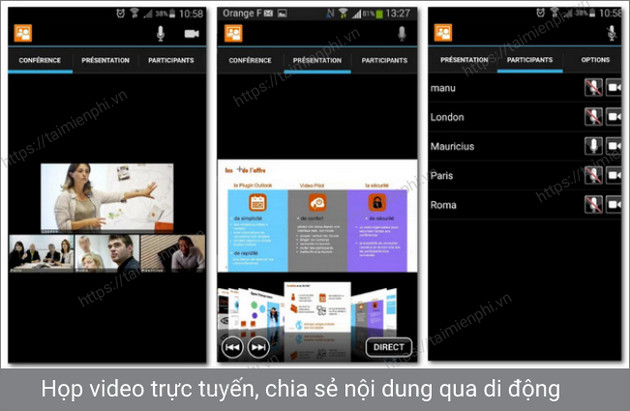Tap the microphone icon in first phone header
Image resolution: width=630 pixels, height=411 pixels.
(x=159, y=33)
